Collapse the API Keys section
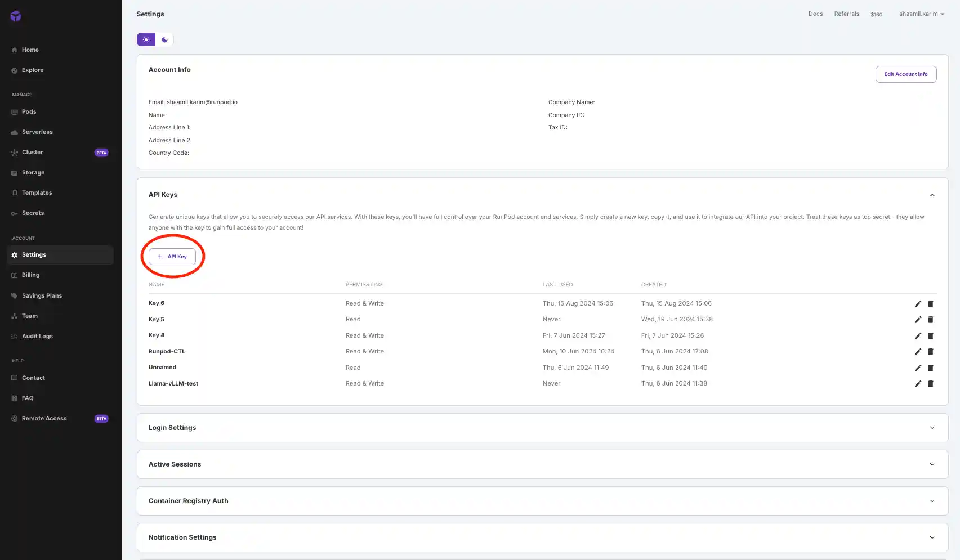 [932, 195]
